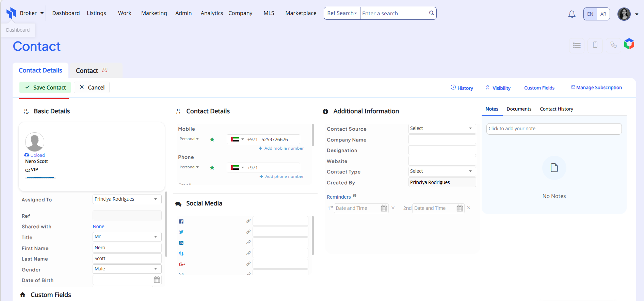Screen dimensions: 644x301
Task: Open the Listings menu
Action: (96, 13)
